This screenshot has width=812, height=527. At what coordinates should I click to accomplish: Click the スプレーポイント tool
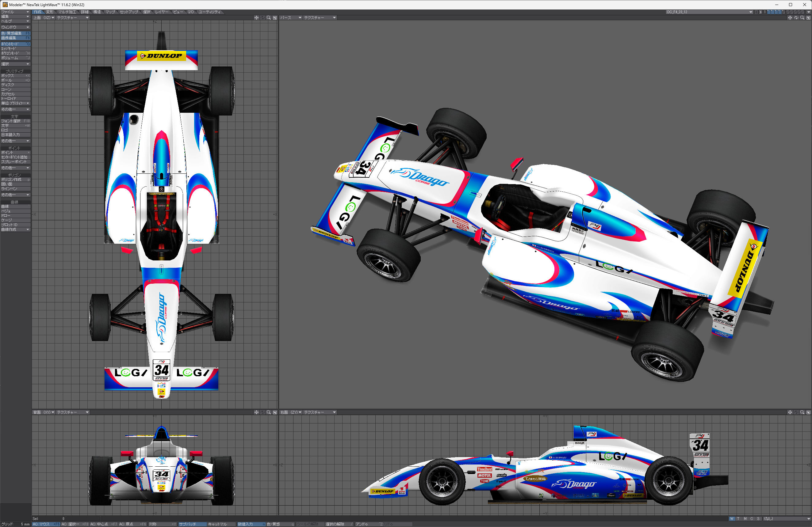[x=15, y=162]
